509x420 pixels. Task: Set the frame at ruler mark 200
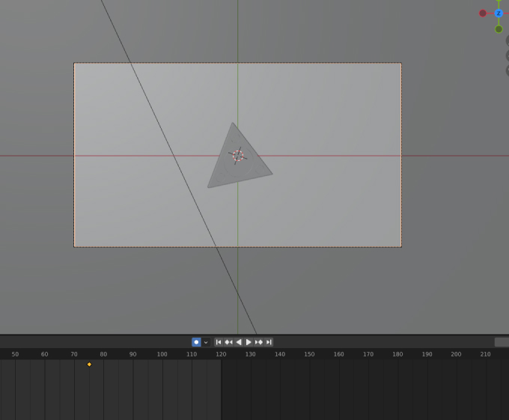coord(456,354)
